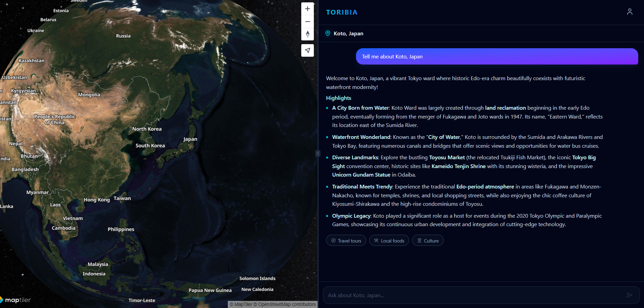This screenshot has width=644, height=308.
Task: Click the Indonesia map label
Action: [94, 273]
